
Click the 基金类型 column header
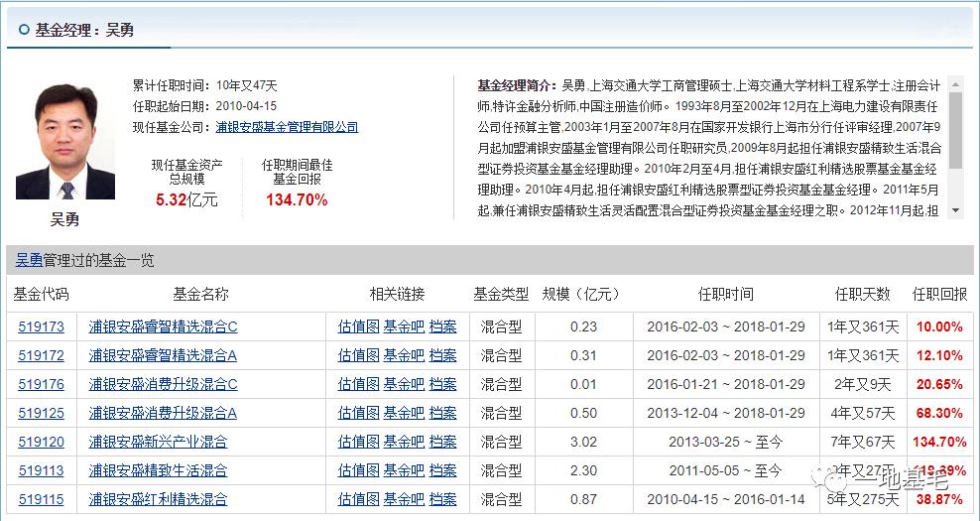point(501,294)
